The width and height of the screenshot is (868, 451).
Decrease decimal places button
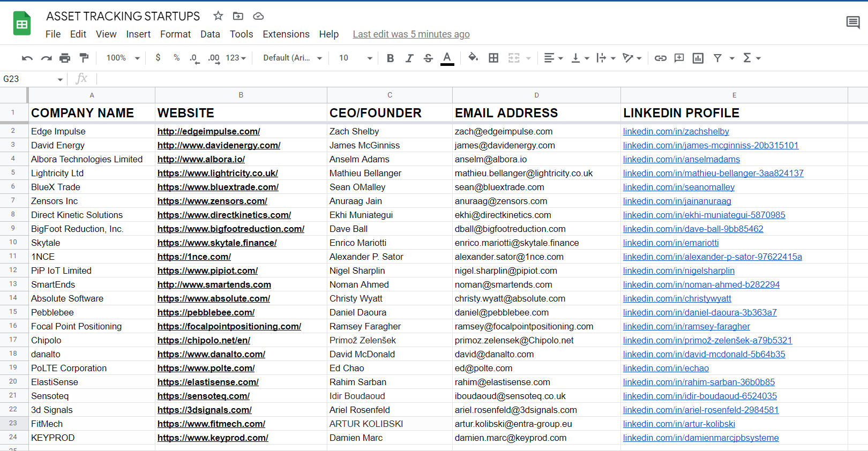[x=194, y=58]
